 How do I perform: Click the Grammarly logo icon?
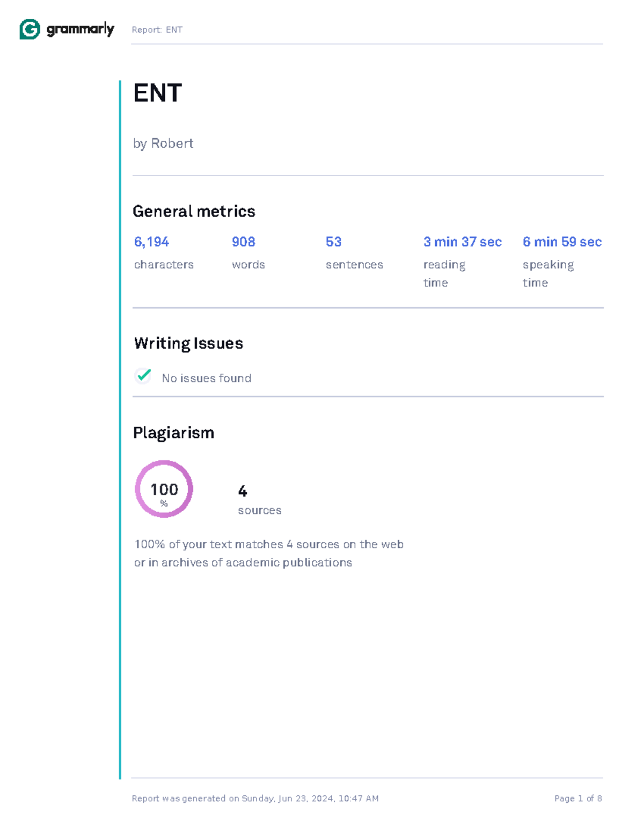click(30, 30)
